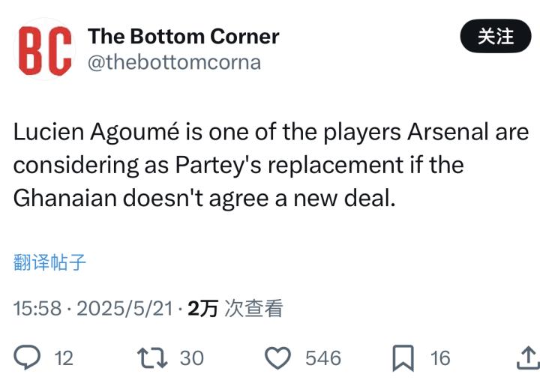This screenshot has height=392, width=540.
Task: Click the like count 546
Action: point(322,358)
